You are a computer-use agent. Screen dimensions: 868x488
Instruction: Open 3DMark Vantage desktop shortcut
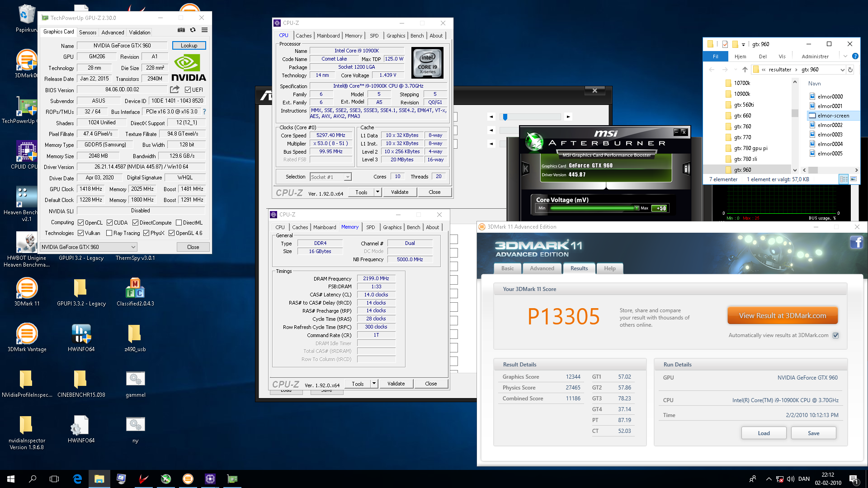click(27, 338)
